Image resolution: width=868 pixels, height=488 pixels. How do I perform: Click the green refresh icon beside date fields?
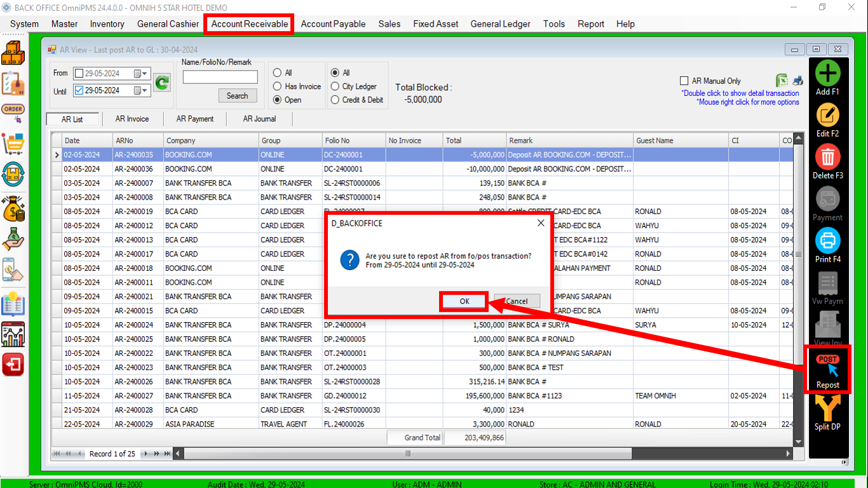(x=163, y=83)
